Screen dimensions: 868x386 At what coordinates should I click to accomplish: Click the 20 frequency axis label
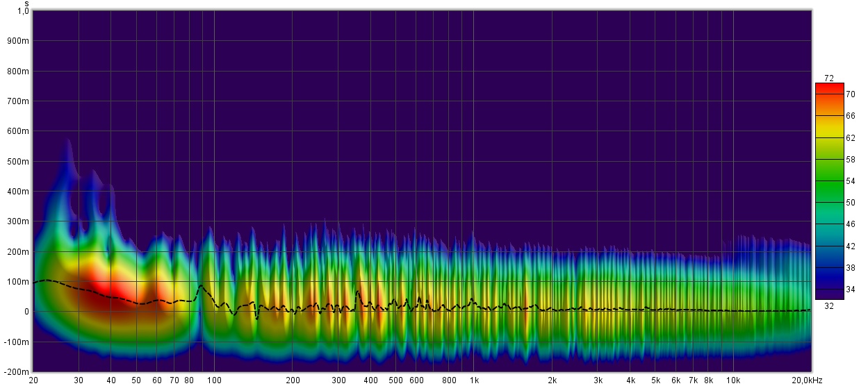[33, 380]
